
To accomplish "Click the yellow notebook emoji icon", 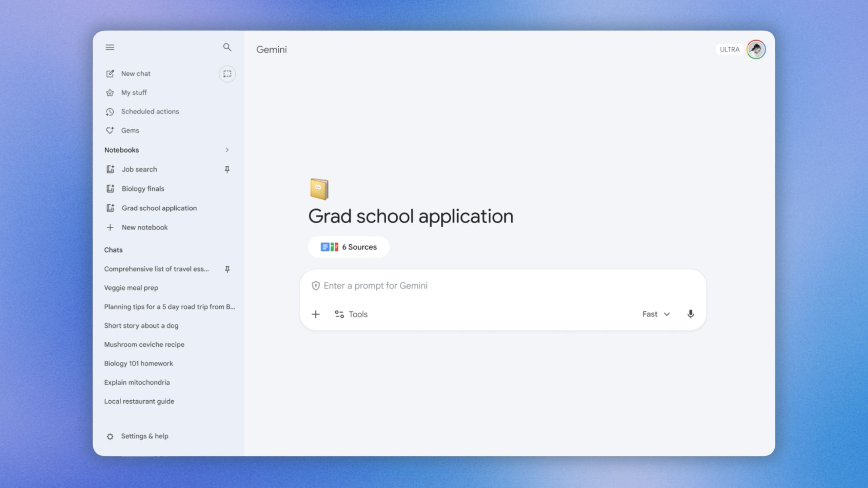I will point(319,189).
